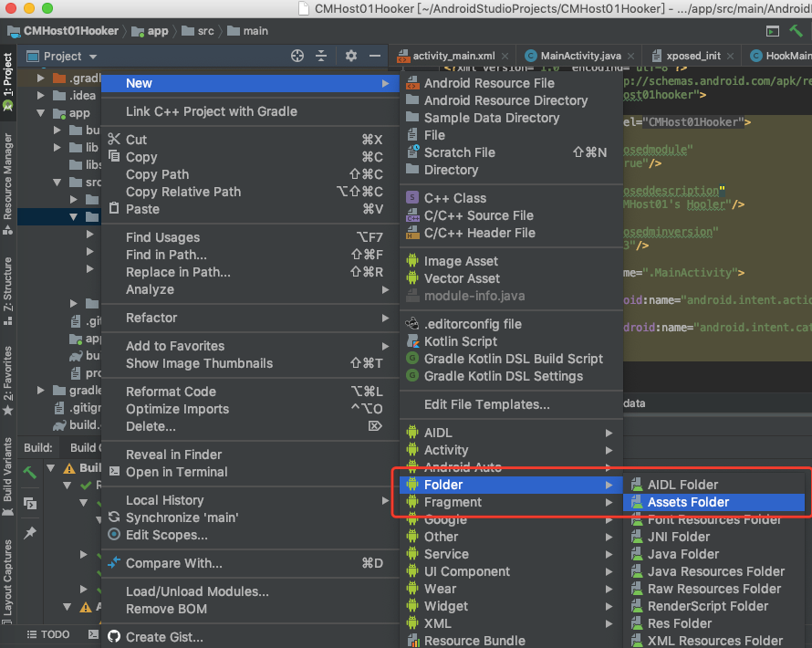
Task: Click the Android Resource File icon
Action: (412, 83)
